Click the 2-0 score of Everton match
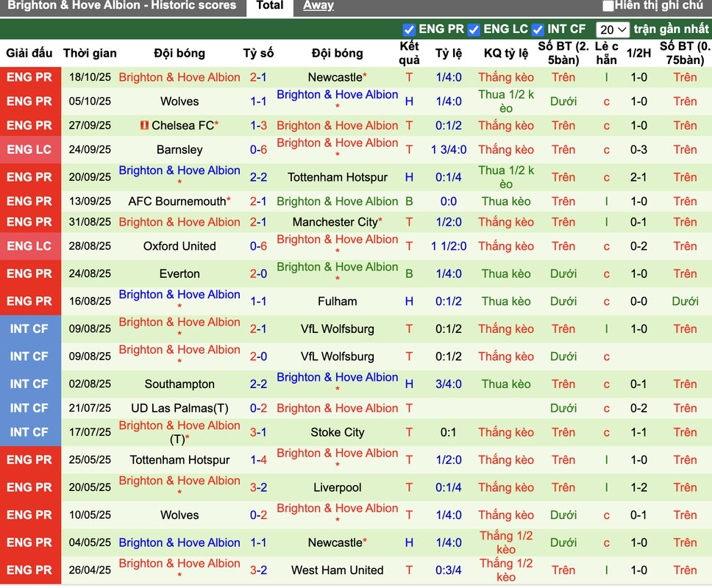This screenshot has height=588, width=712. click(258, 274)
